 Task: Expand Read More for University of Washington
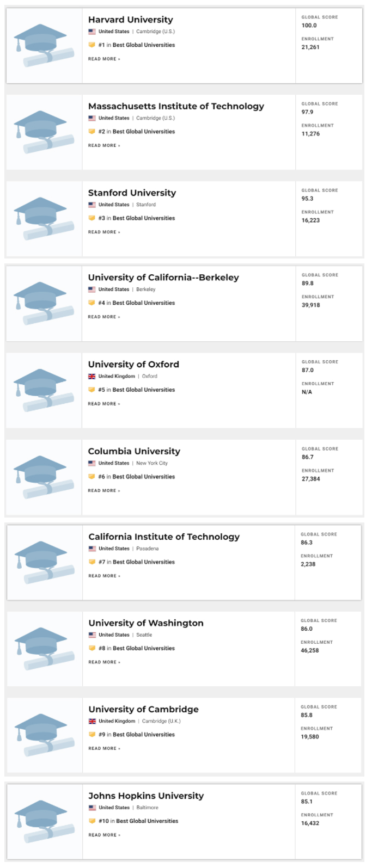point(105,662)
